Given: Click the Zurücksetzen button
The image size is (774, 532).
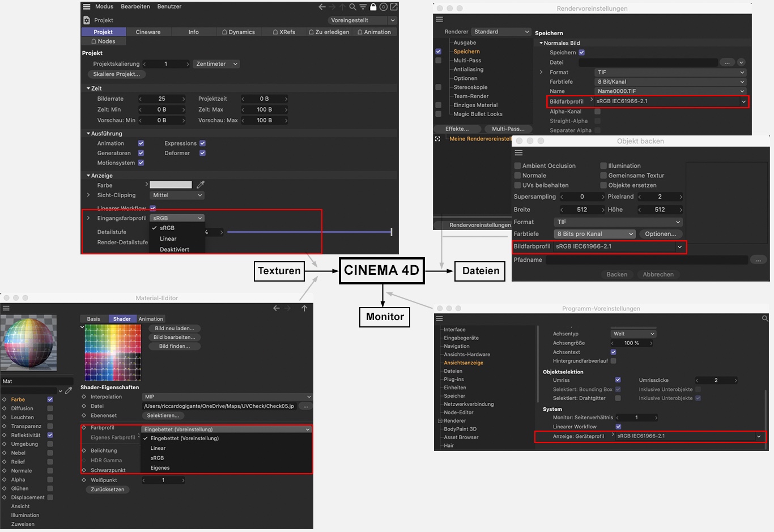Looking at the screenshot, I should click(x=108, y=490).
